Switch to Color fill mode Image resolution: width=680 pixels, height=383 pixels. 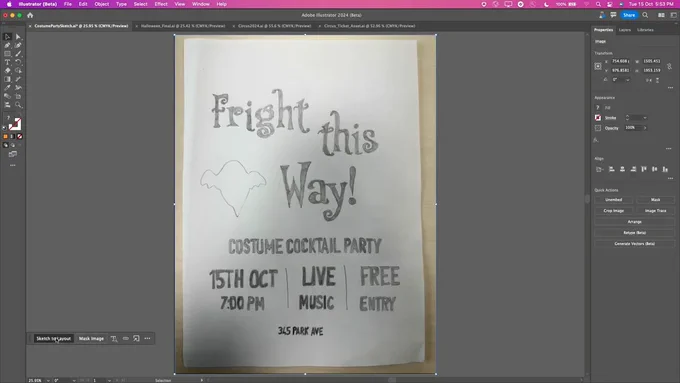click(x=5, y=136)
